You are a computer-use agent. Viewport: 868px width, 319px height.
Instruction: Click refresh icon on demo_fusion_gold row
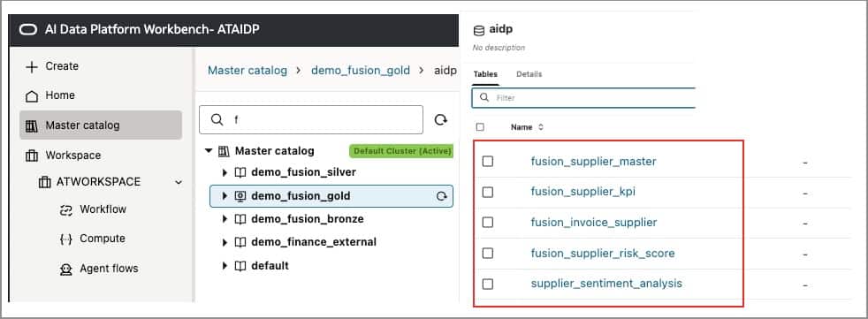point(442,196)
